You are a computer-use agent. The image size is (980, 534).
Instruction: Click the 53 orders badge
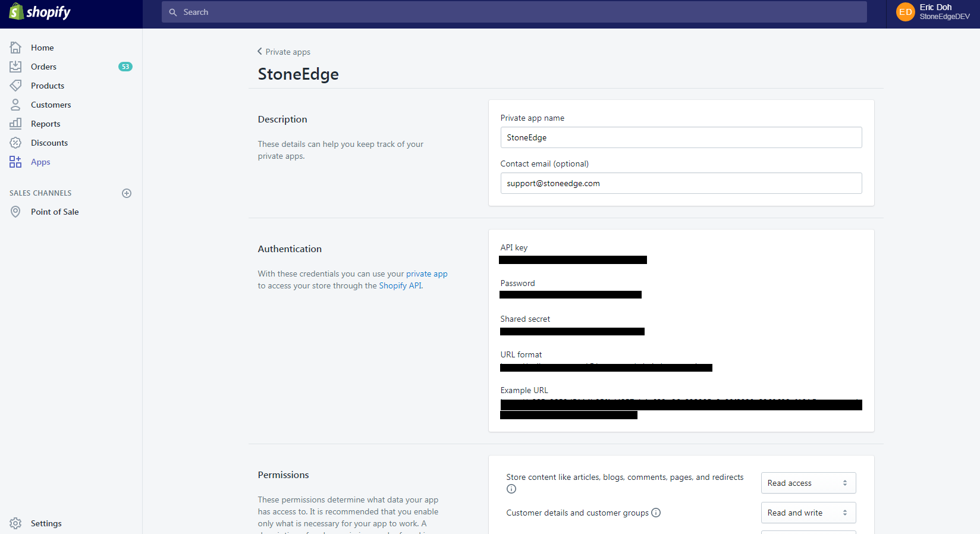tap(125, 67)
